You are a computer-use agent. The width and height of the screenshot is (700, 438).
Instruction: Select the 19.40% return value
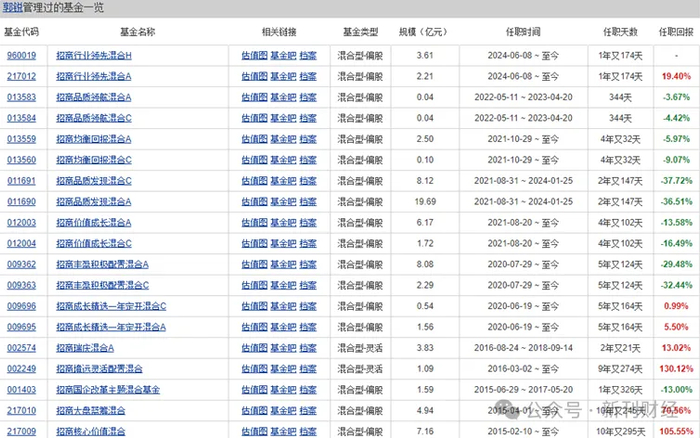click(x=676, y=76)
